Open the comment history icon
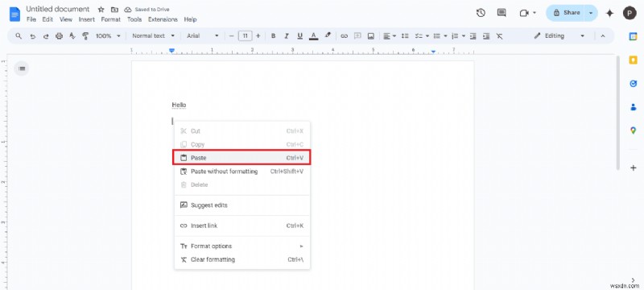This screenshot has width=644, height=290. (x=502, y=13)
